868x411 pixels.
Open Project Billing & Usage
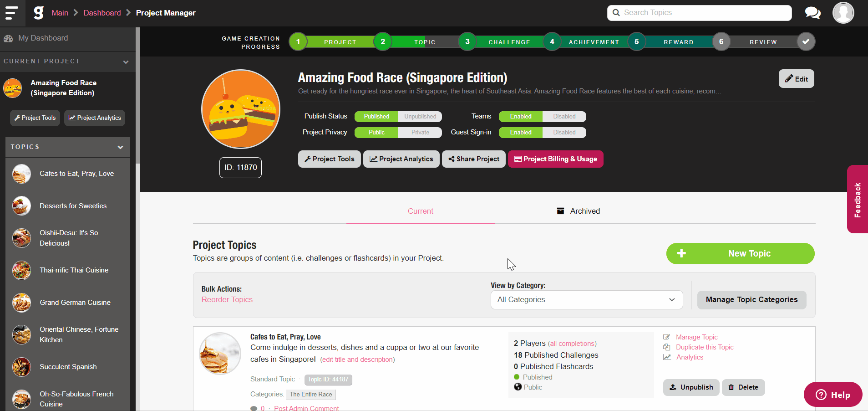click(x=556, y=159)
